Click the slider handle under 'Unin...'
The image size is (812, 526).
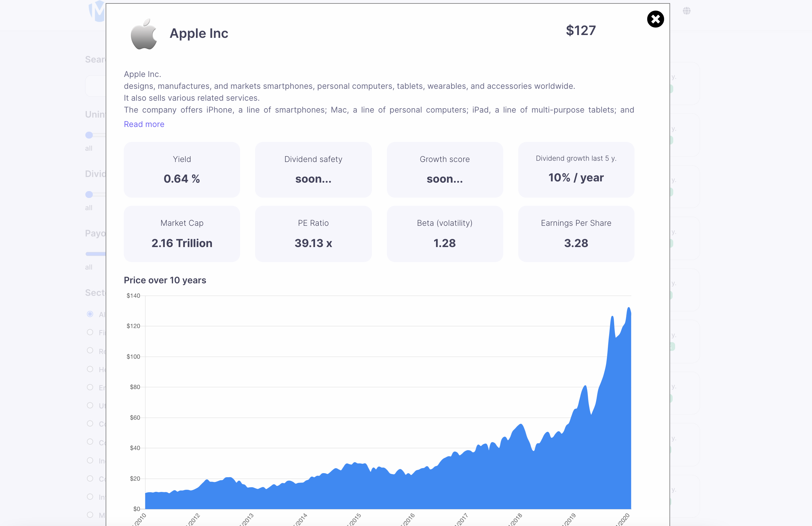[x=89, y=135]
